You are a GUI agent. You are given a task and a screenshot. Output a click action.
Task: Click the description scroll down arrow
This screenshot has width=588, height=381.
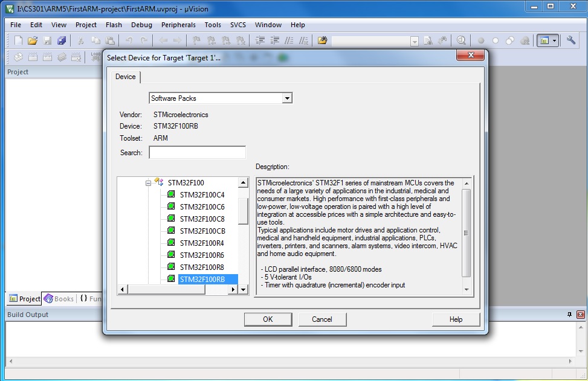(x=467, y=290)
